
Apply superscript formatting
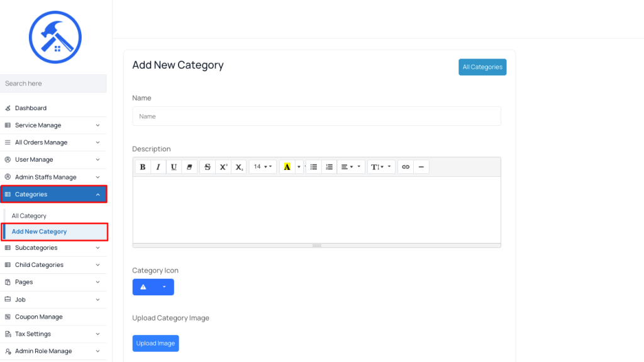223,167
